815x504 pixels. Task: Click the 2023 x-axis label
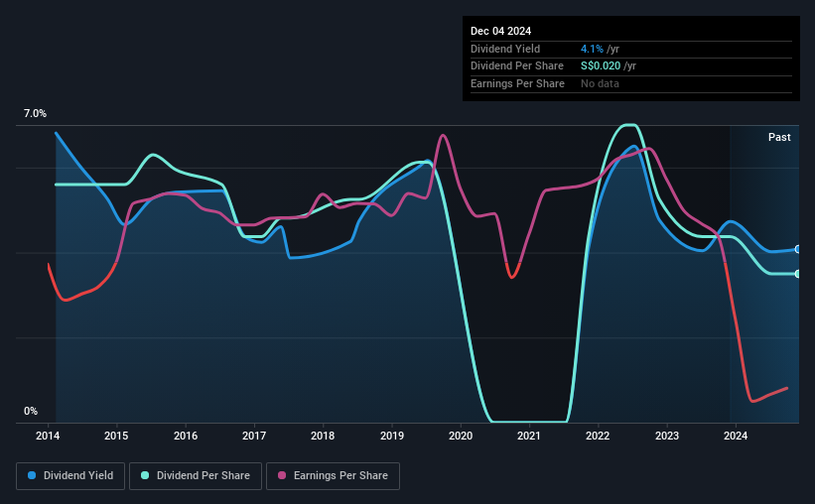coord(667,436)
